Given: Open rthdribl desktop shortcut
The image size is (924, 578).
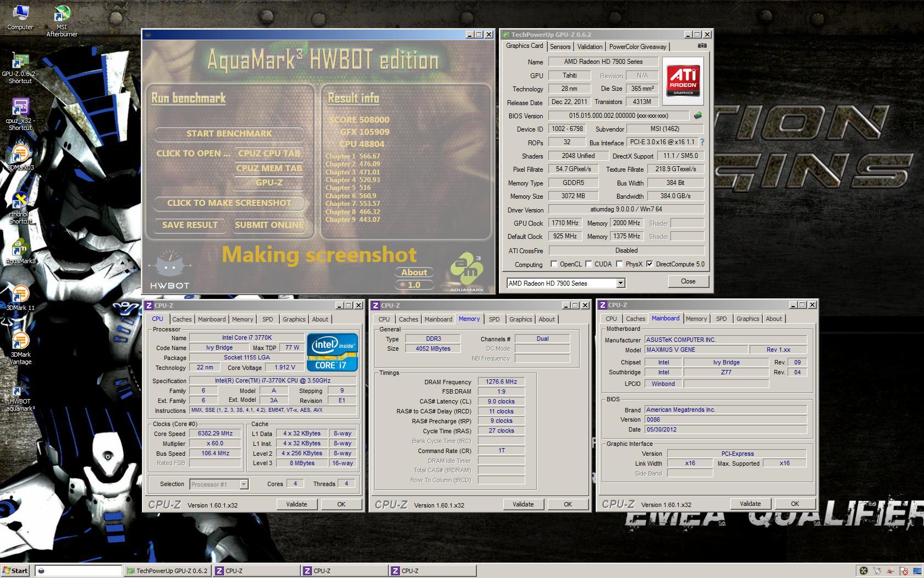Looking at the screenshot, I should click(x=20, y=208).
